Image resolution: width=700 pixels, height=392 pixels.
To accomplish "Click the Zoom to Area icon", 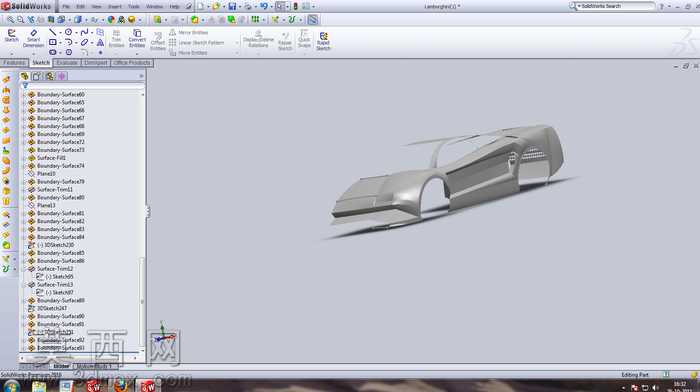I will (x=21, y=20).
